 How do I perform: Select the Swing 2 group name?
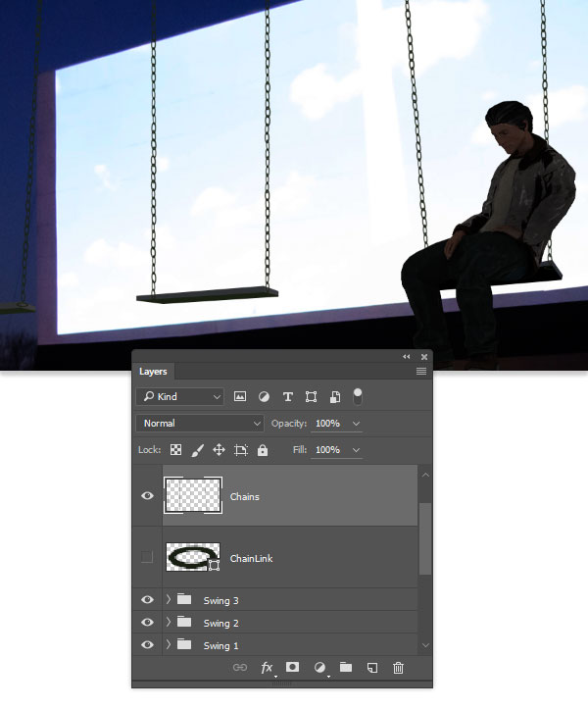(x=221, y=623)
